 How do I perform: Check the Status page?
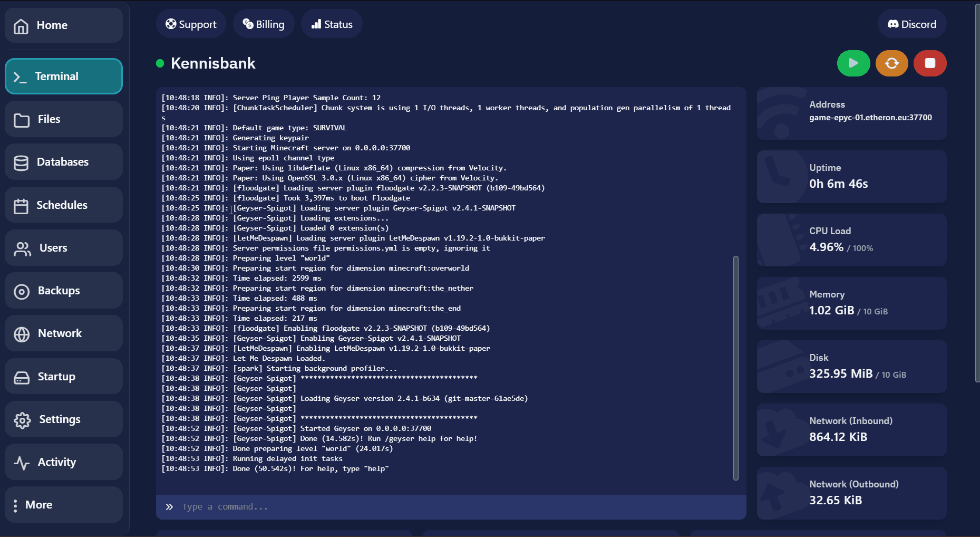pos(332,24)
